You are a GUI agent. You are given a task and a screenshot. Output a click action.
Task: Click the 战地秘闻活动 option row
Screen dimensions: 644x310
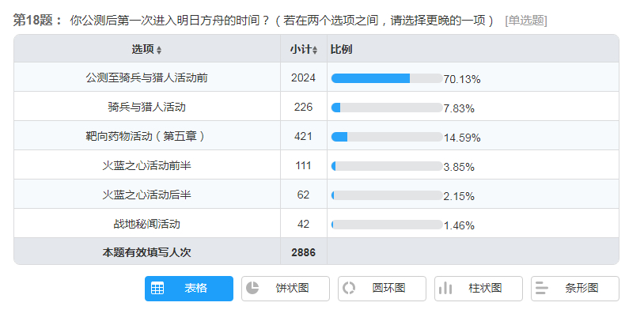pos(316,223)
